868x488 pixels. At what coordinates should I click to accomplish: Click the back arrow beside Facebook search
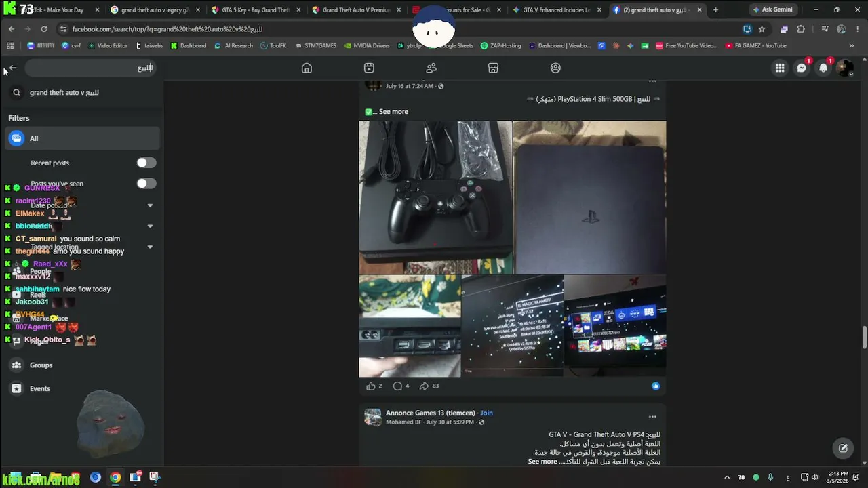(x=12, y=68)
